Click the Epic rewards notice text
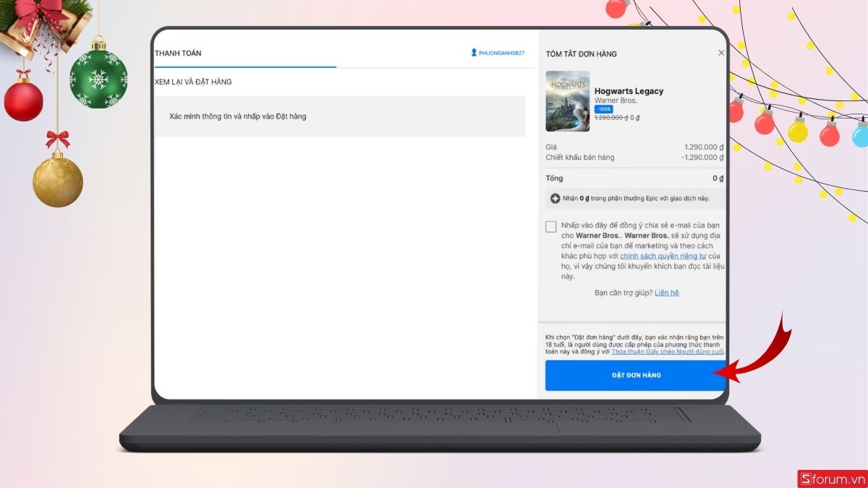 coord(636,198)
